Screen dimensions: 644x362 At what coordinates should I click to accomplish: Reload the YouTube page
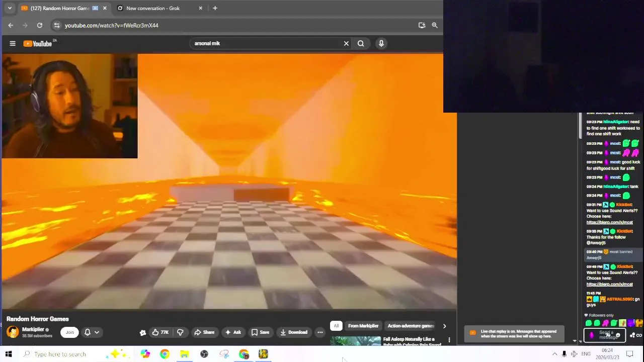tap(40, 25)
